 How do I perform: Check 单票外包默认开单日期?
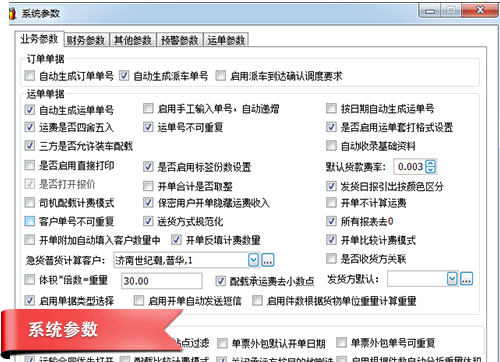click(222, 343)
